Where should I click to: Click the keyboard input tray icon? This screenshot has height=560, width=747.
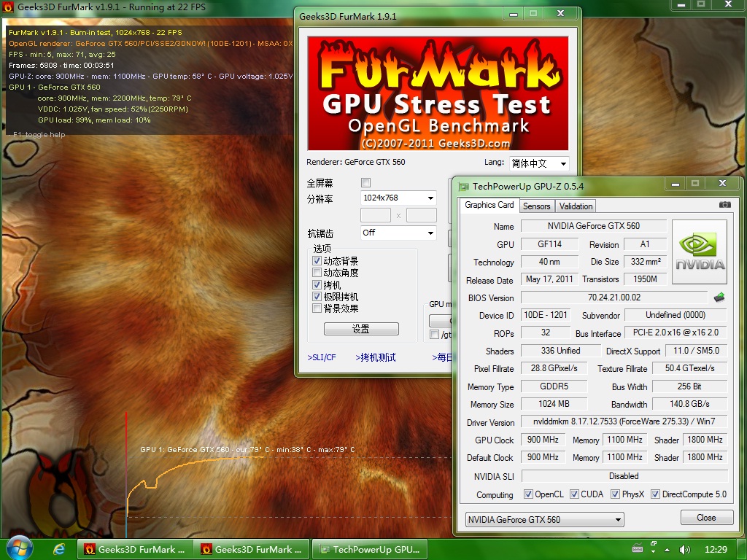coord(637,549)
